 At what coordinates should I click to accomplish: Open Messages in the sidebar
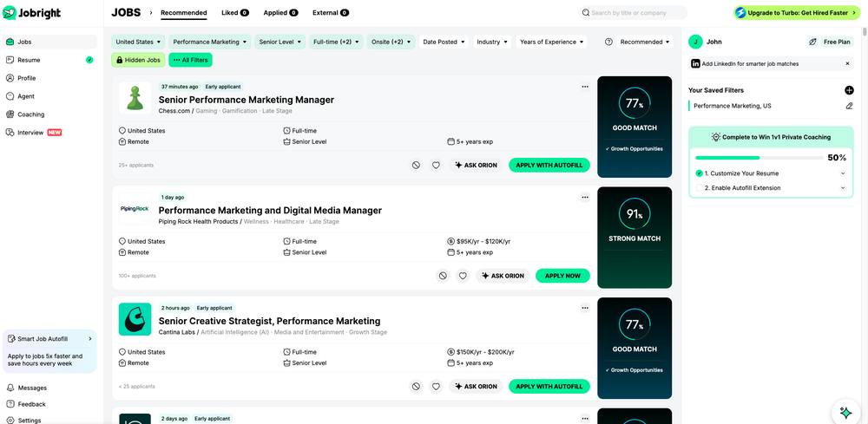click(x=49, y=388)
